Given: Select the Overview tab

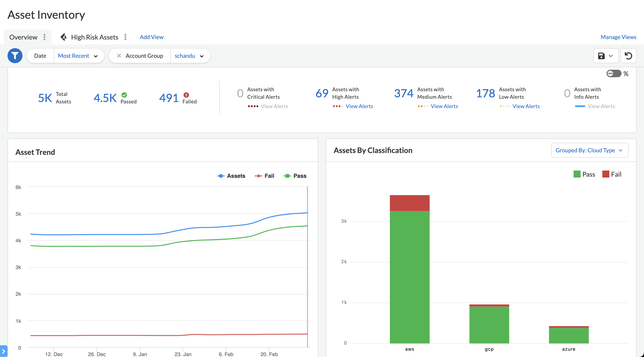Looking at the screenshot, I should 23,37.
